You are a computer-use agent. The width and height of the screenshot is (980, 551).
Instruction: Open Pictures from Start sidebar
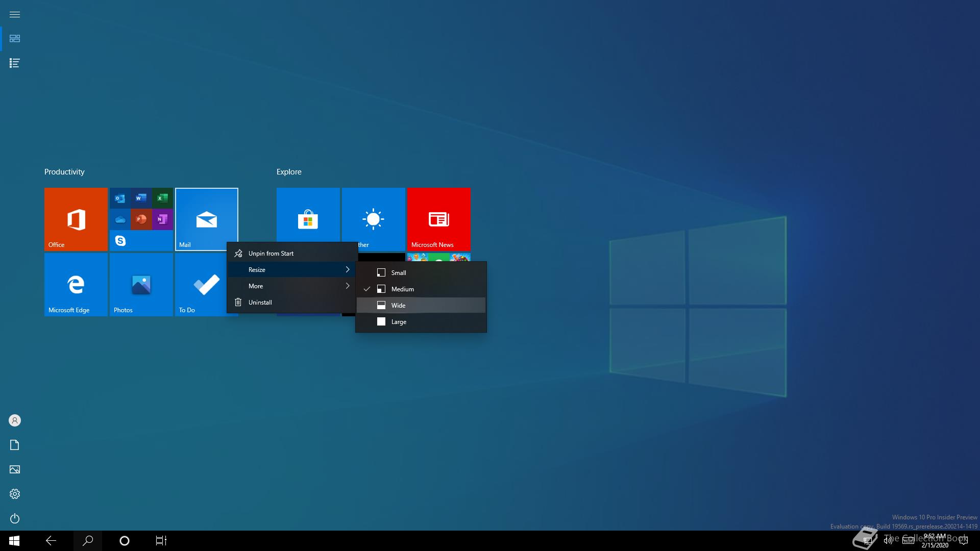click(x=15, y=469)
